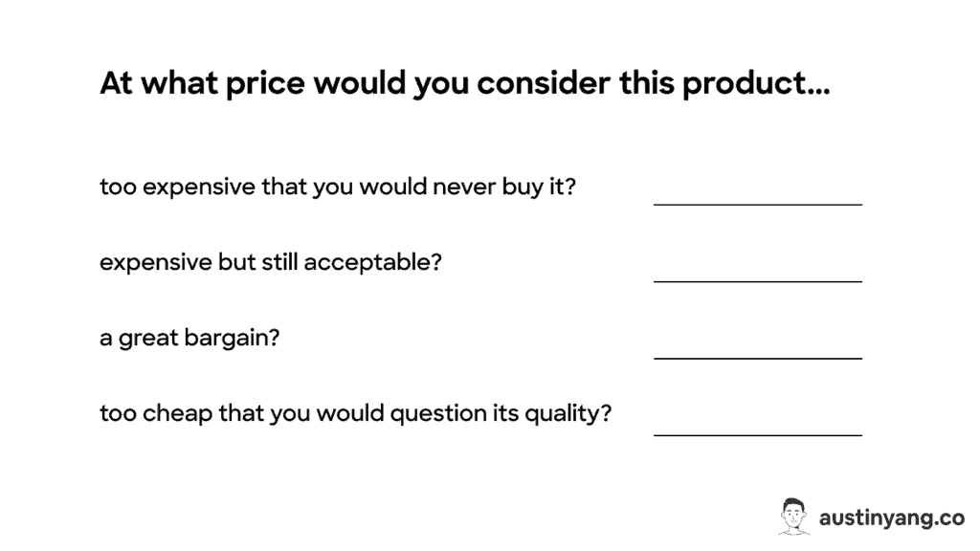Click the word 'price' in the heading

(x=265, y=85)
